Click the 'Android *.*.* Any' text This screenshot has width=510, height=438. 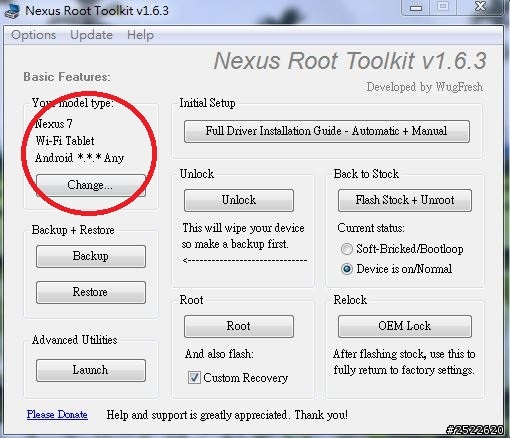(80, 158)
